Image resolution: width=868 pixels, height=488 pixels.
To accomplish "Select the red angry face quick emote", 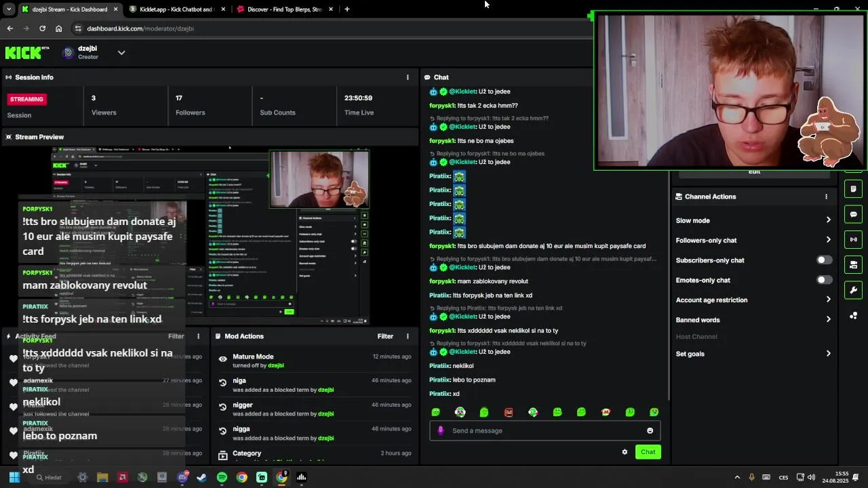I will pos(509,412).
